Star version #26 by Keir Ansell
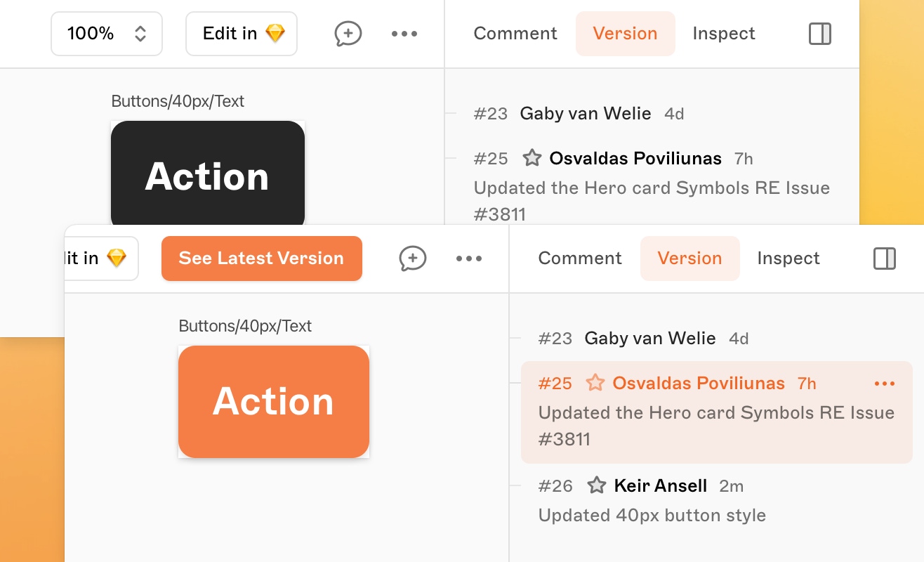The image size is (924, 562). coord(597,485)
